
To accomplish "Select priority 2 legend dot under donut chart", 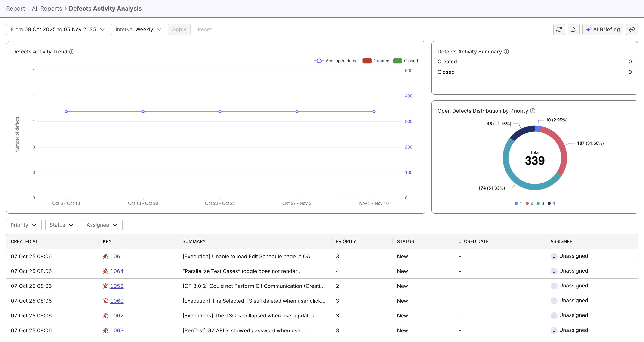I will tap(527, 203).
